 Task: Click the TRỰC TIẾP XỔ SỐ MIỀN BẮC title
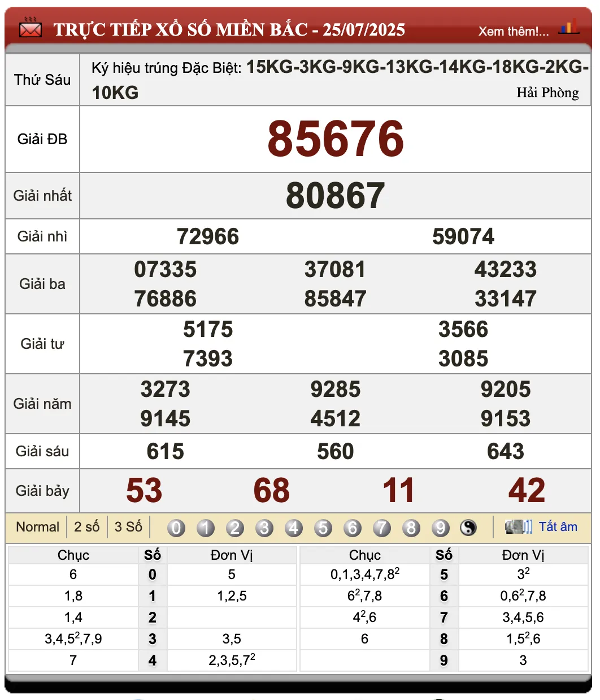228,29
